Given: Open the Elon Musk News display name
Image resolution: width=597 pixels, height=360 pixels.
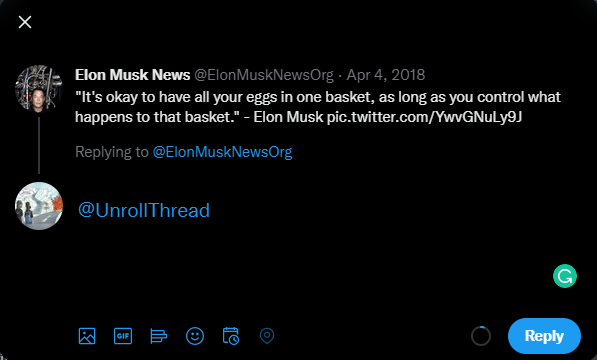Looking at the screenshot, I should [132, 75].
